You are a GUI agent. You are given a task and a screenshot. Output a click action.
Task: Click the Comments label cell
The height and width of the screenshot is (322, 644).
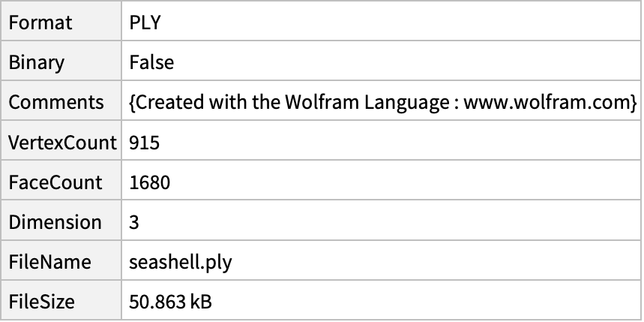click(61, 101)
